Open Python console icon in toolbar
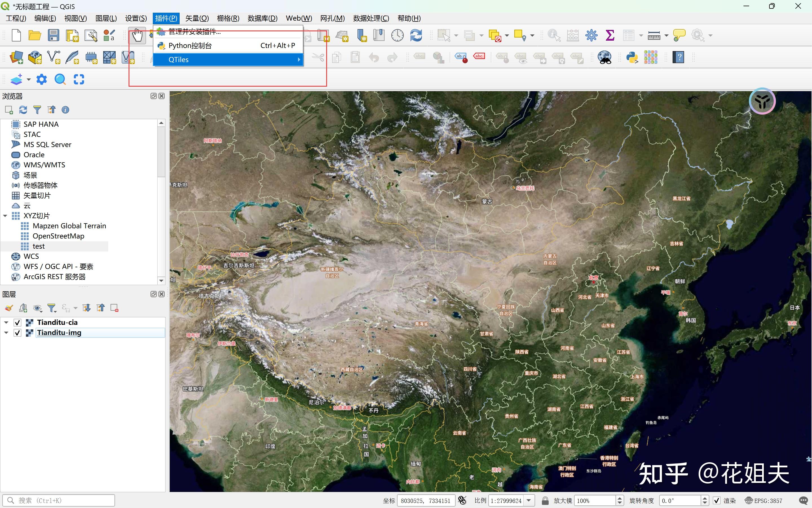Viewport: 812px width, 508px height. pos(632,58)
